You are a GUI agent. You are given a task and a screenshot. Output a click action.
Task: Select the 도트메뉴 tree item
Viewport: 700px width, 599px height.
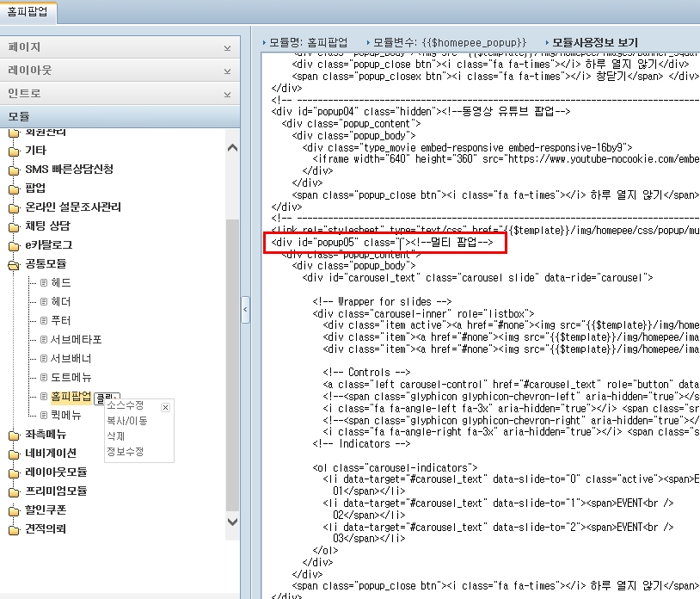(x=71, y=377)
